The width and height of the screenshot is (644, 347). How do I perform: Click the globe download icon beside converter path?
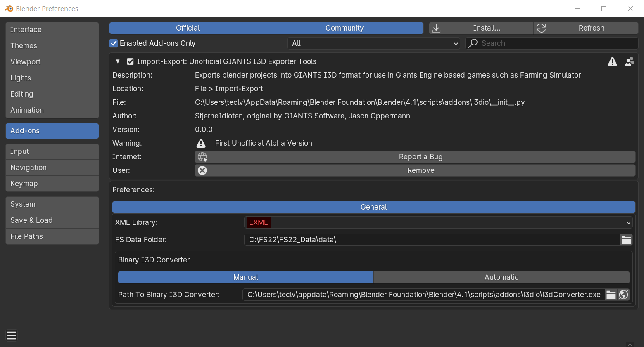click(624, 295)
